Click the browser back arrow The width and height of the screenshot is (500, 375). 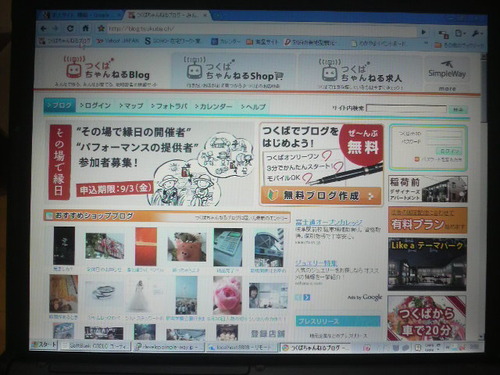44,29
